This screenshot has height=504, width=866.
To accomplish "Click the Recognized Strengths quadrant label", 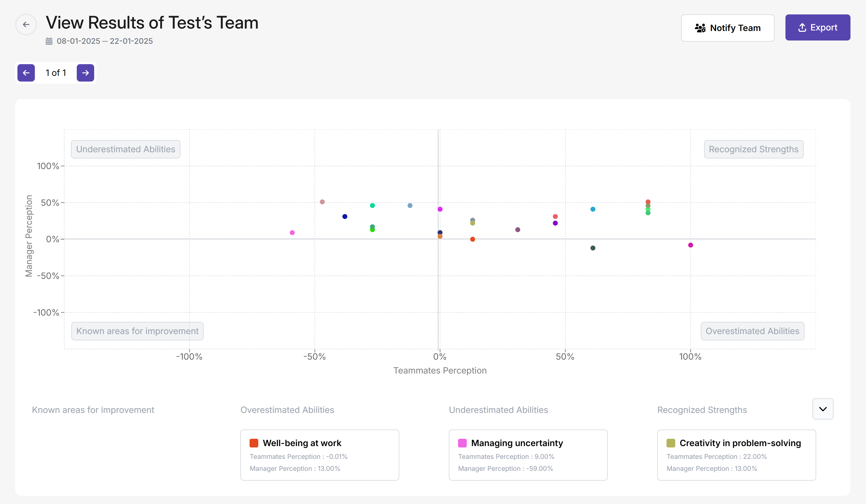I will (x=753, y=149).
